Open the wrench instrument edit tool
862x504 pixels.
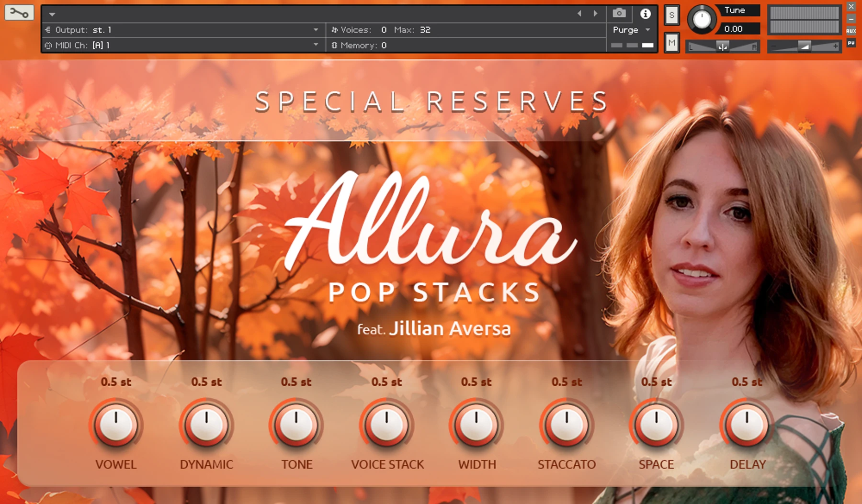[19, 13]
